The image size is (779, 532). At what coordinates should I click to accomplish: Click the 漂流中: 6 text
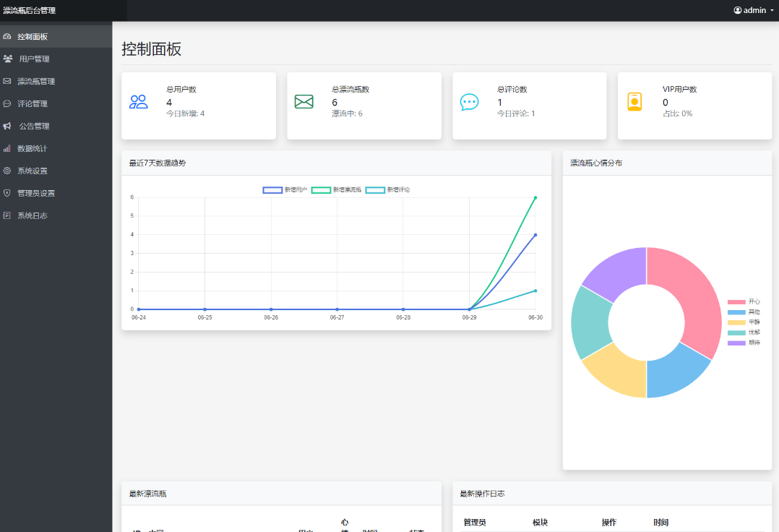(x=348, y=113)
